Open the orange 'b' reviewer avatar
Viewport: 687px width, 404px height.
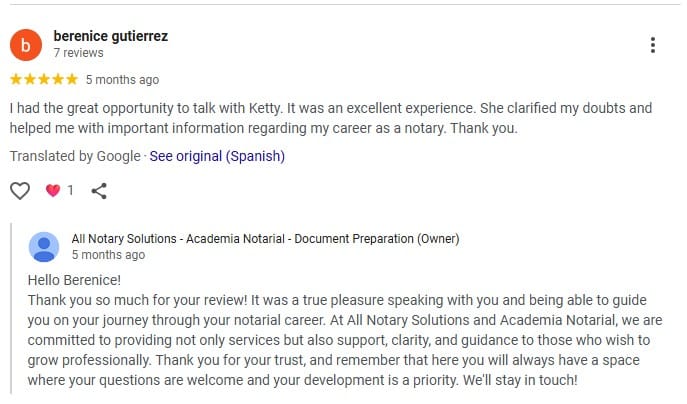pyautogui.click(x=26, y=44)
